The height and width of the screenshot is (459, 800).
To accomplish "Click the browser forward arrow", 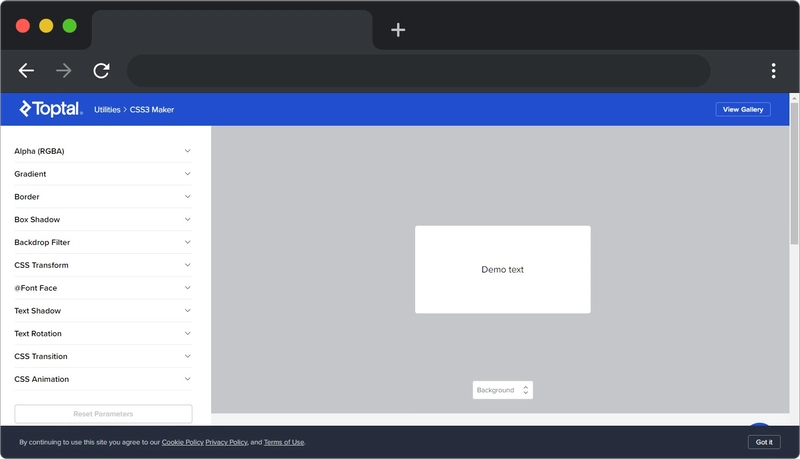I will click(x=64, y=70).
